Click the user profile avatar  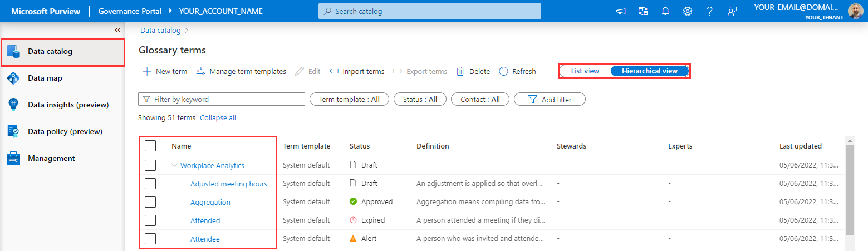(x=856, y=11)
